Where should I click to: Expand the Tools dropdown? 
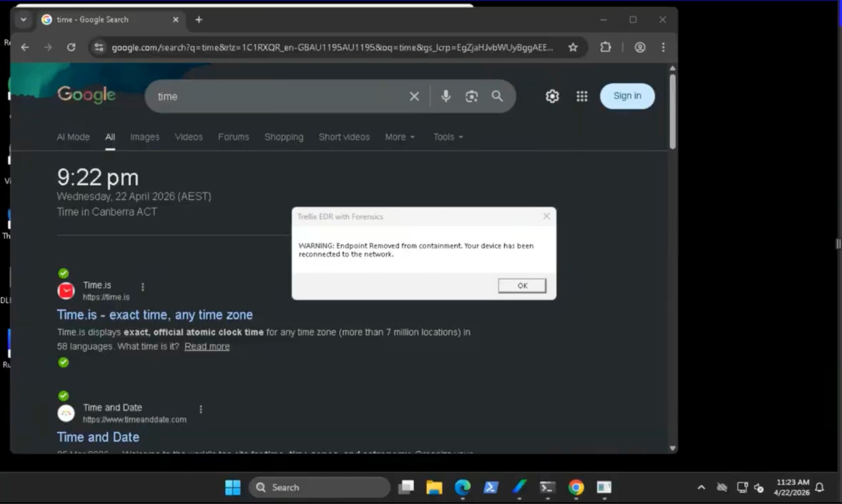[448, 137]
